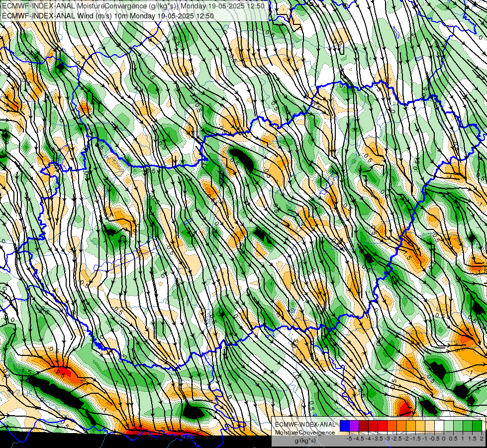Image resolution: width=487 pixels, height=448 pixels.
Task: Select the darkest green legend swatch
Action: tap(477, 426)
